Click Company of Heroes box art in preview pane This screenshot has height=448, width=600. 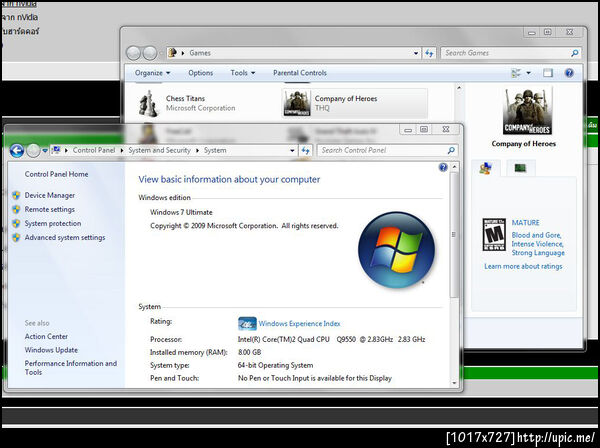527,111
